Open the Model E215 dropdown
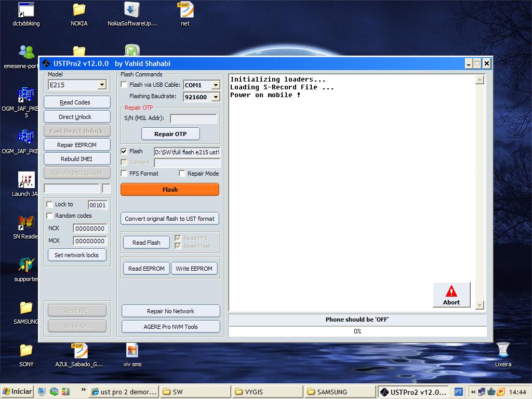The width and height of the screenshot is (532, 399). (102, 85)
